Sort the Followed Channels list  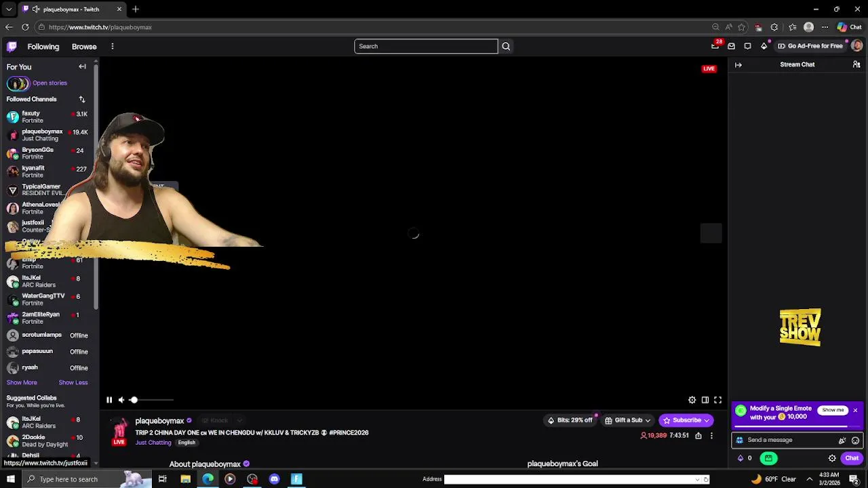[82, 99]
